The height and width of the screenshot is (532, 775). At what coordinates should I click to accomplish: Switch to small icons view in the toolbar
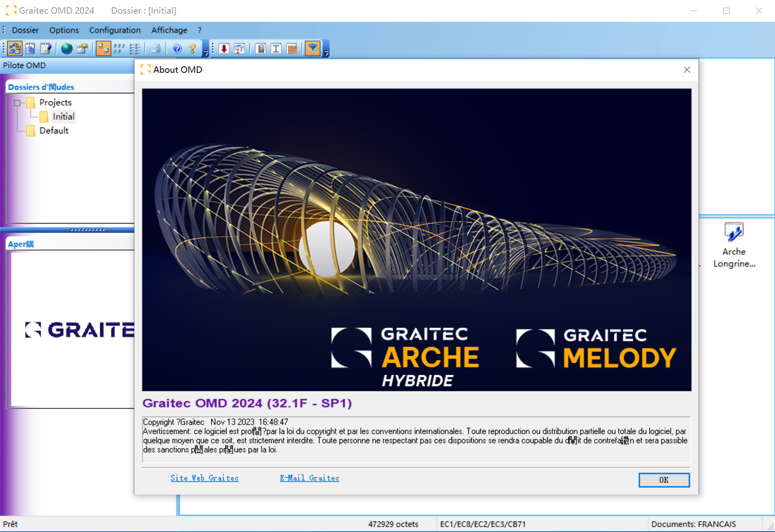119,49
